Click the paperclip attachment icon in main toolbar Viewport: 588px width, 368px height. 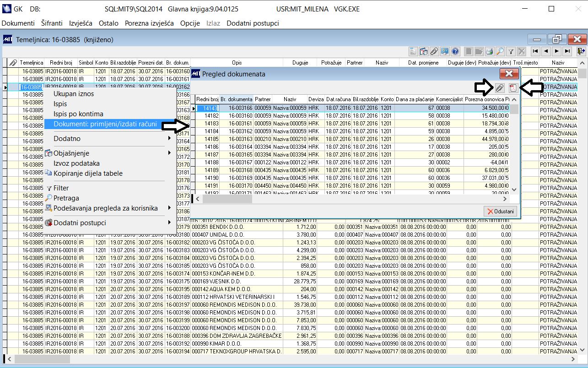[x=434, y=51]
